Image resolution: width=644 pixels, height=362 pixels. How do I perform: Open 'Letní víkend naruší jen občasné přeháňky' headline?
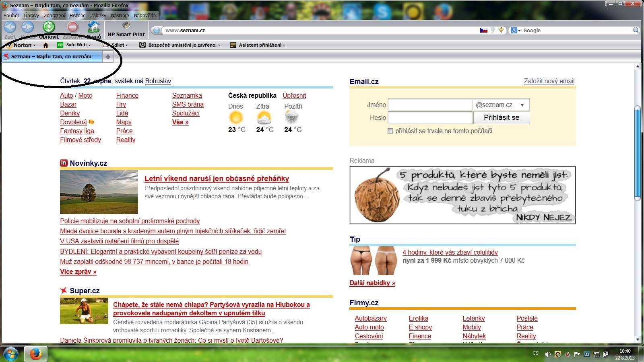click(217, 179)
